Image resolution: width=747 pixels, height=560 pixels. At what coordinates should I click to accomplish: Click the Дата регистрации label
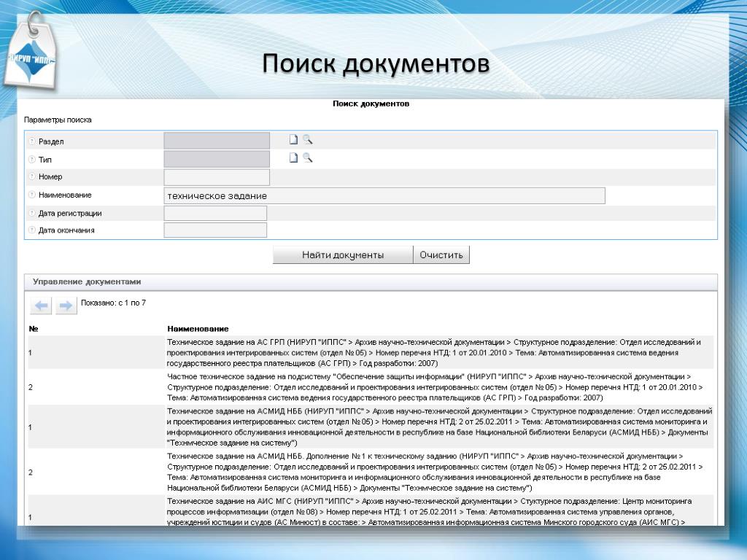[x=70, y=214]
